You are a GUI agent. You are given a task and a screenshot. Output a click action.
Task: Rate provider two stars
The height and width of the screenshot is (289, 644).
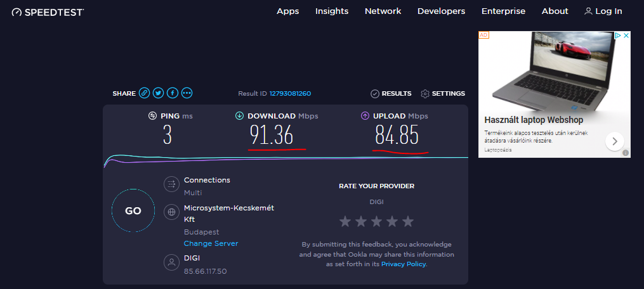click(360, 222)
